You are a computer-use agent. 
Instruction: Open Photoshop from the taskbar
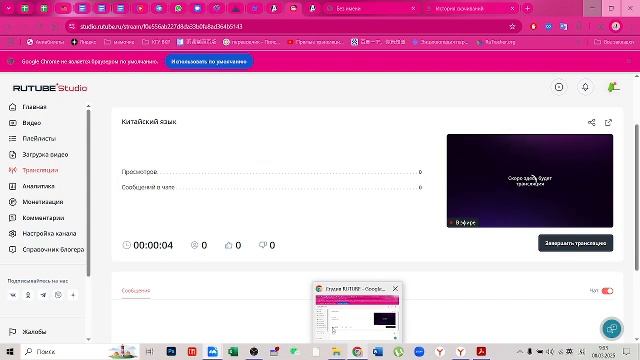(x=171, y=351)
